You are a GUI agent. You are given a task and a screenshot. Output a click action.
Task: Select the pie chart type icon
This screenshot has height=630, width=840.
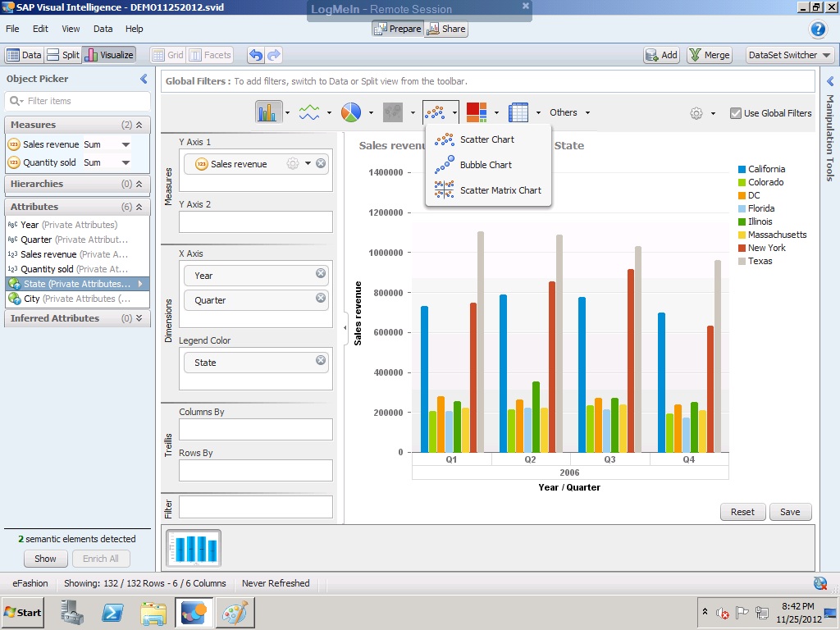coord(351,112)
